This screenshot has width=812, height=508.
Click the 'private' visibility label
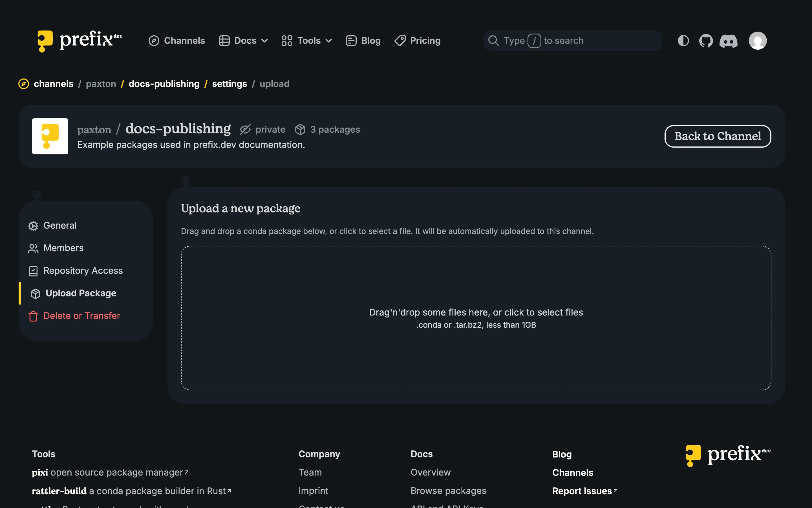270,129
